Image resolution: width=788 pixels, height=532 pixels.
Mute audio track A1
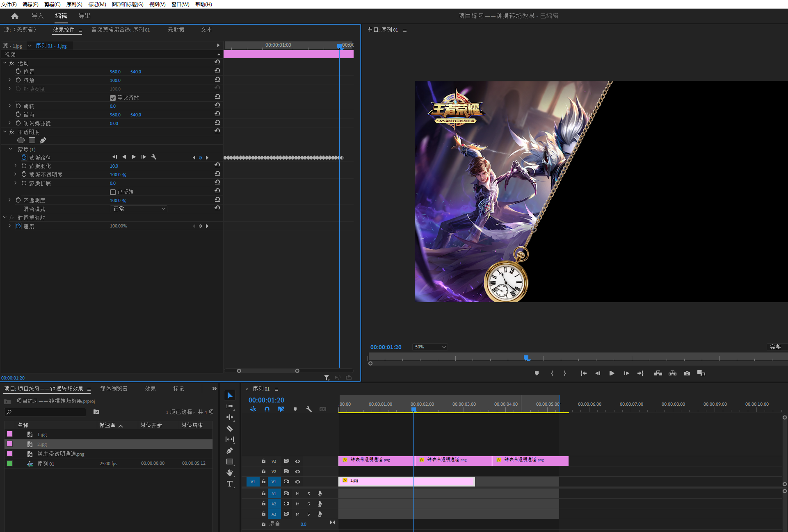click(x=298, y=493)
